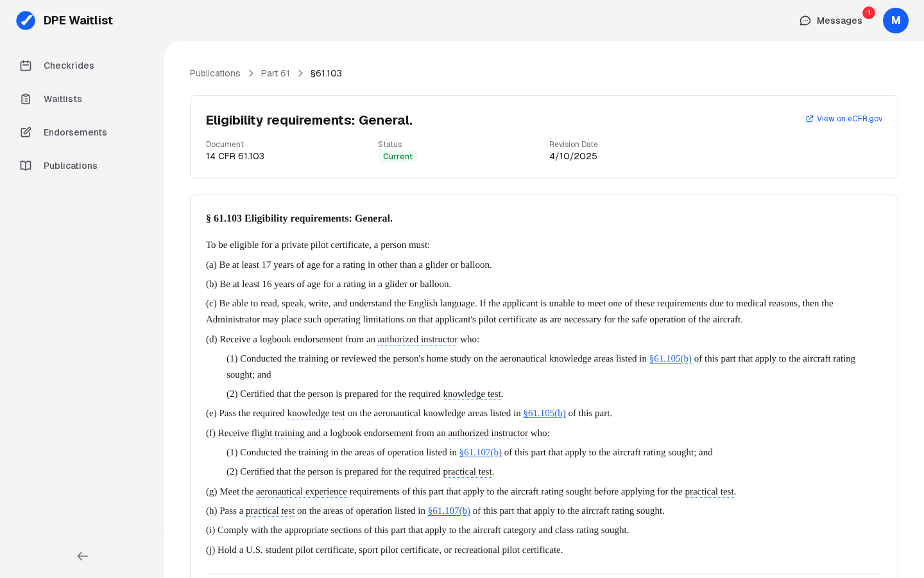924x578 pixels.
Task: Open Checkrides via its calendar icon
Action: click(26, 66)
